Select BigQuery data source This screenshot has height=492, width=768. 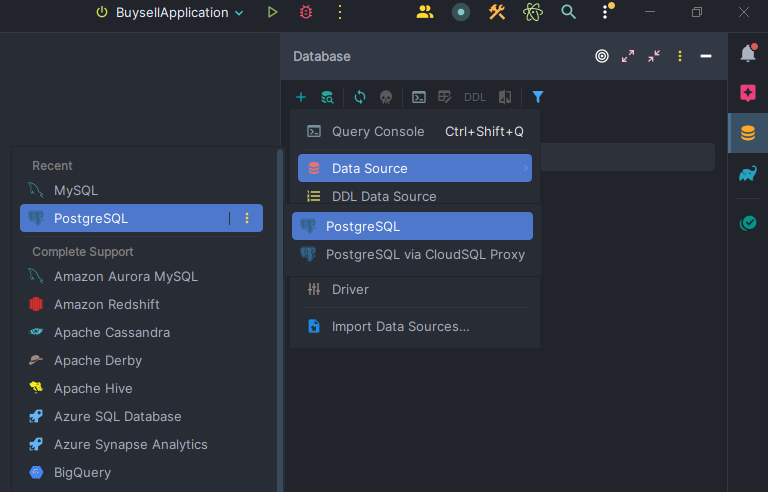(142, 472)
